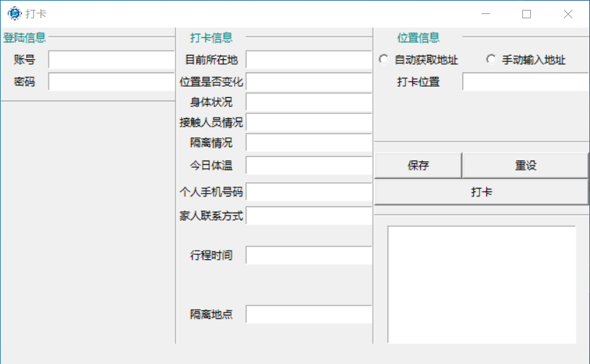Maximize the 打卡 window
The height and width of the screenshot is (364, 590).
527,14
